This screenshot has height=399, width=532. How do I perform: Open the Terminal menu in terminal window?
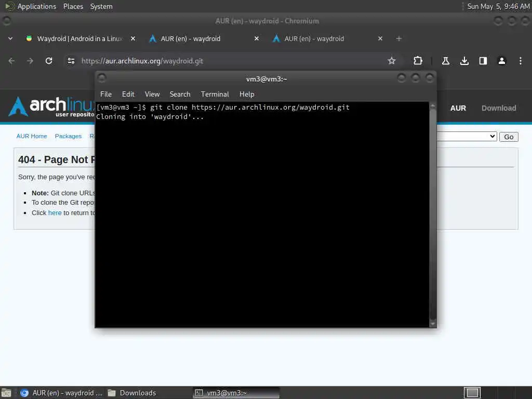(215, 94)
